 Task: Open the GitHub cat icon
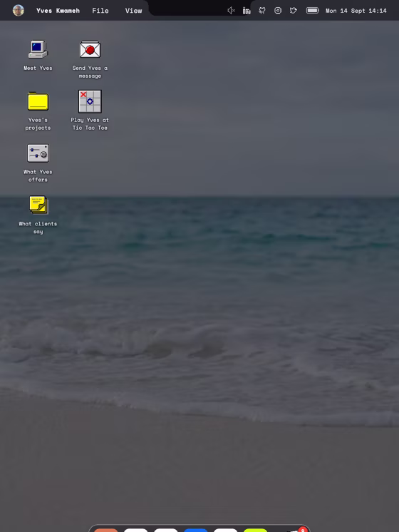pos(262,11)
